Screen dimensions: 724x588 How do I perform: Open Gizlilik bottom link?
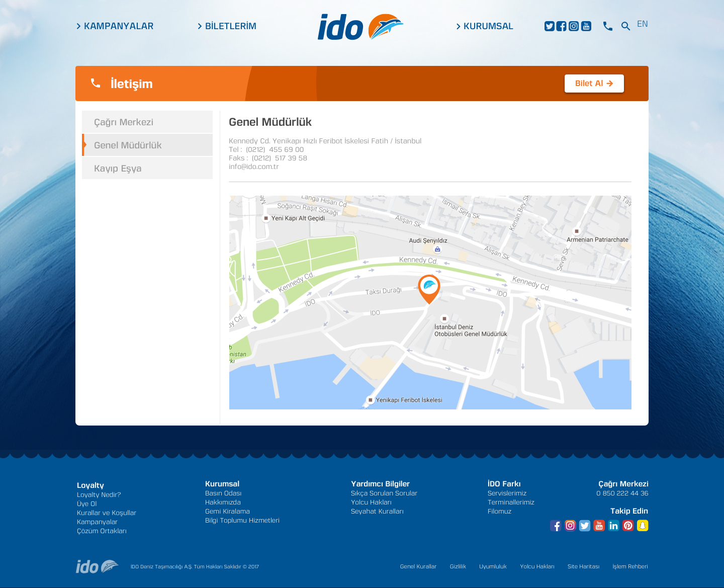pyautogui.click(x=458, y=567)
